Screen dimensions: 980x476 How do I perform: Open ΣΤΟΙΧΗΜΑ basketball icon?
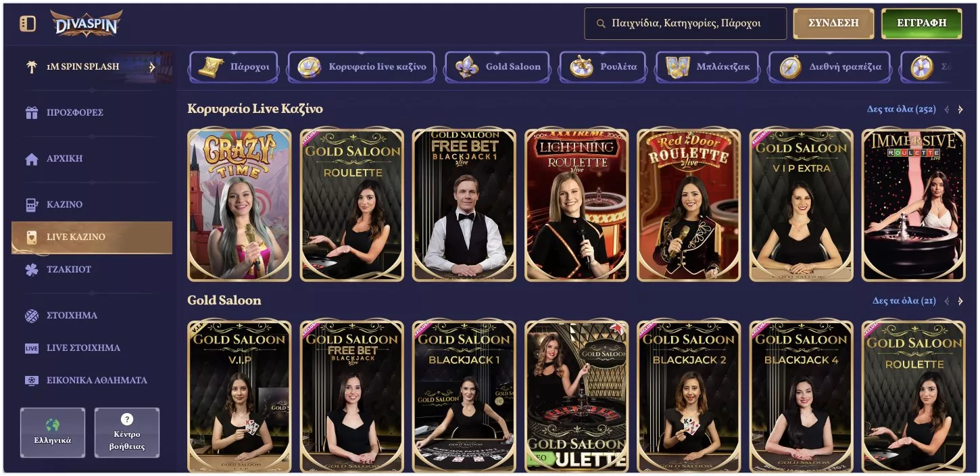(x=32, y=315)
